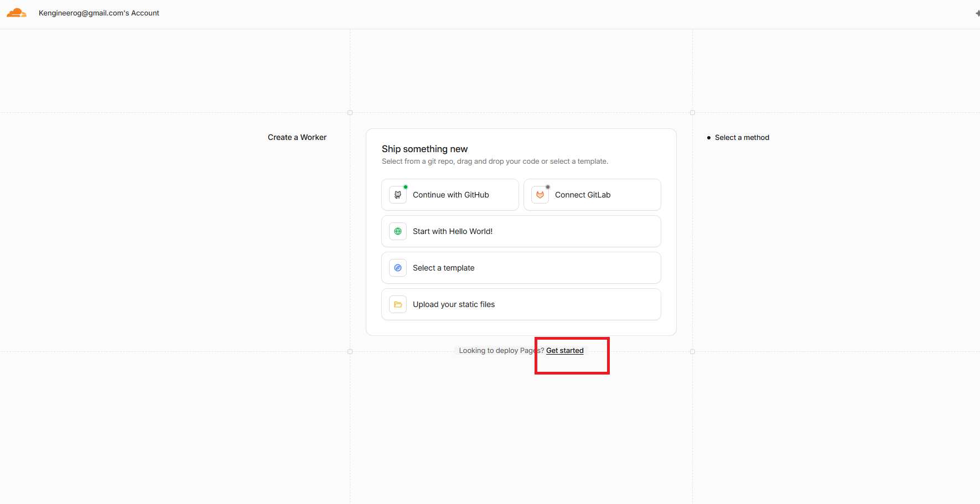This screenshot has width=980, height=504.
Task: Choose Upload your static files
Action: pyautogui.click(x=521, y=304)
